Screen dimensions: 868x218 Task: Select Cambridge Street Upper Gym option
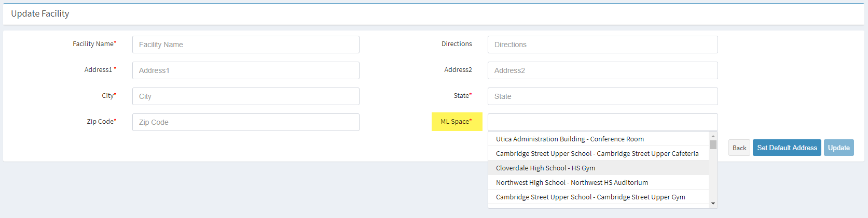(598, 197)
